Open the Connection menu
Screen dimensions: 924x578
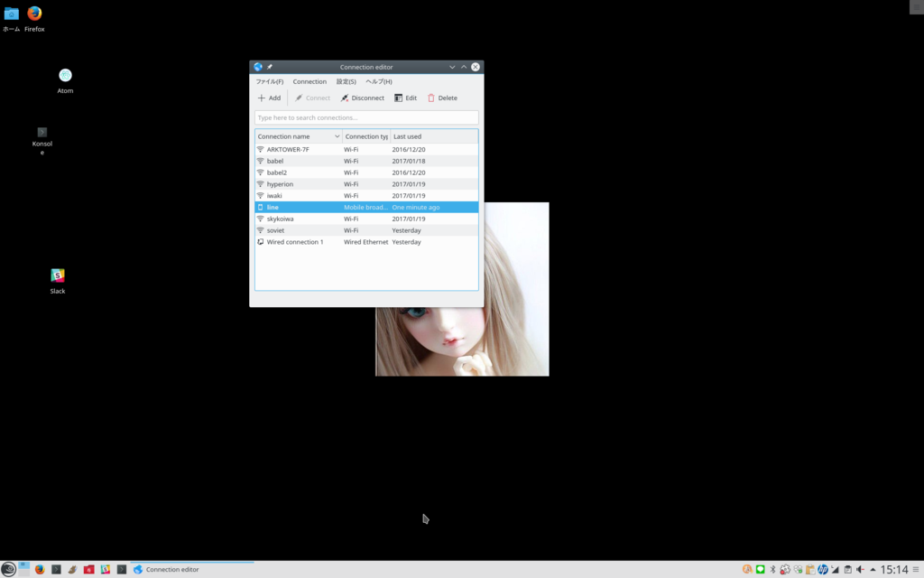tap(310, 81)
